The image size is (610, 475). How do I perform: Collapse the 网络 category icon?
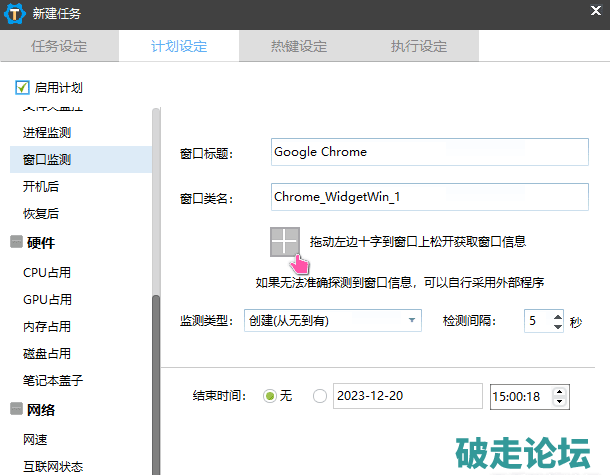(x=16, y=409)
